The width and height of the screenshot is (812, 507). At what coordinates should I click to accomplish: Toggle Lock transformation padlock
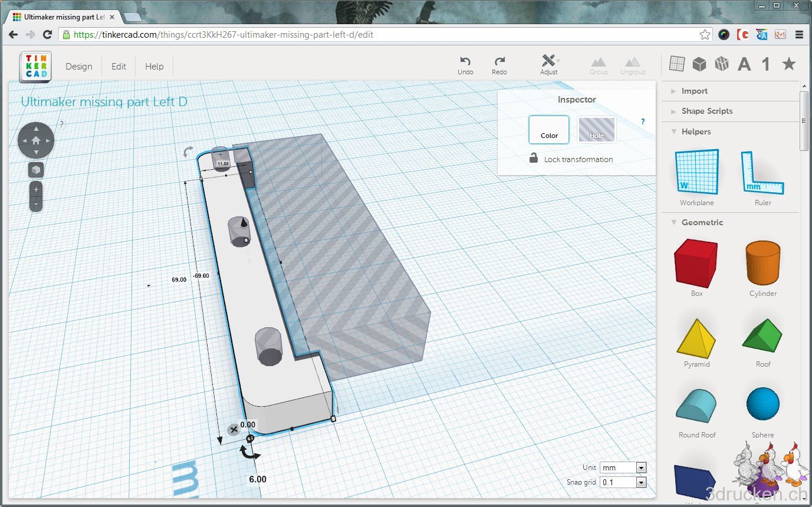point(534,158)
